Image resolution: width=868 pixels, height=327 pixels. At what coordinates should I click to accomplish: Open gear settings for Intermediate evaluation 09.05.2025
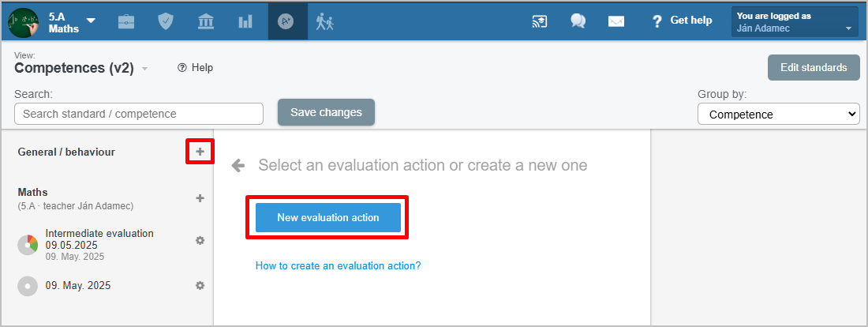pyautogui.click(x=200, y=241)
